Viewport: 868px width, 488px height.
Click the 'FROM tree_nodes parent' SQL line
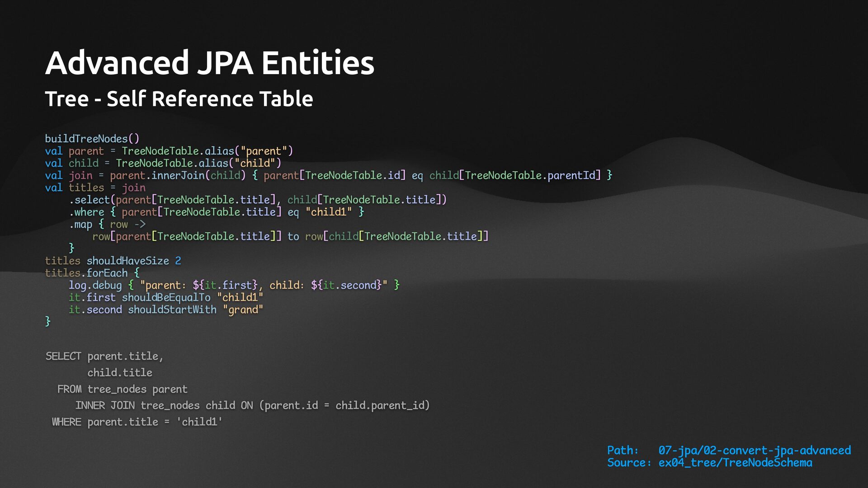[x=122, y=389]
